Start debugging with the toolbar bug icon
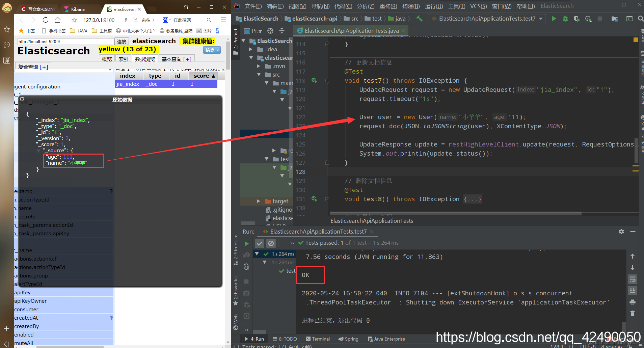Screen dimensions: 644x348 [565, 19]
